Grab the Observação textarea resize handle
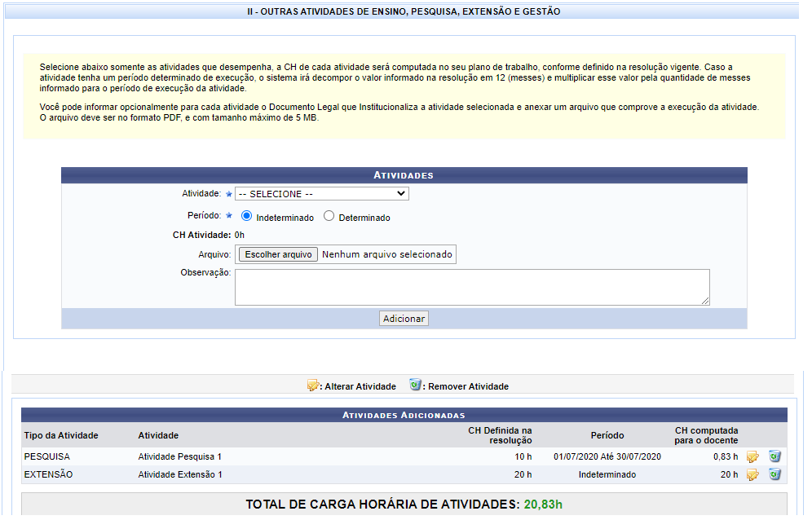This screenshot has width=812, height=520. click(x=705, y=302)
